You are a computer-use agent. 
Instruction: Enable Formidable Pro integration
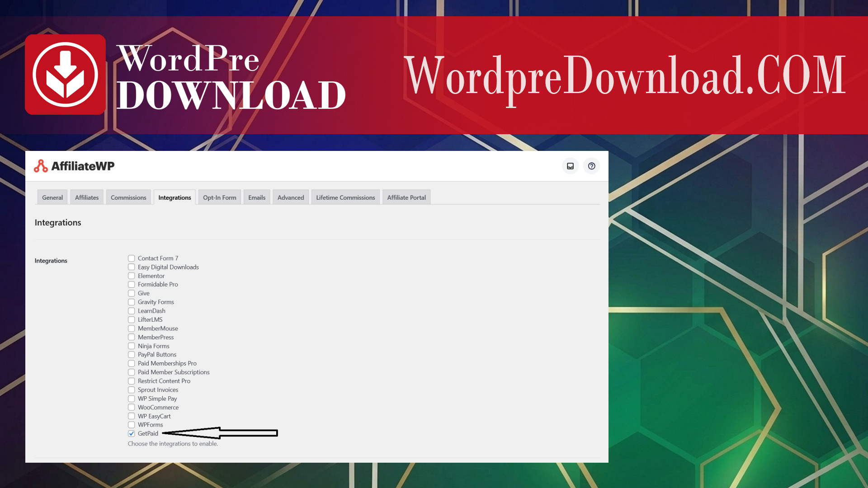point(131,285)
